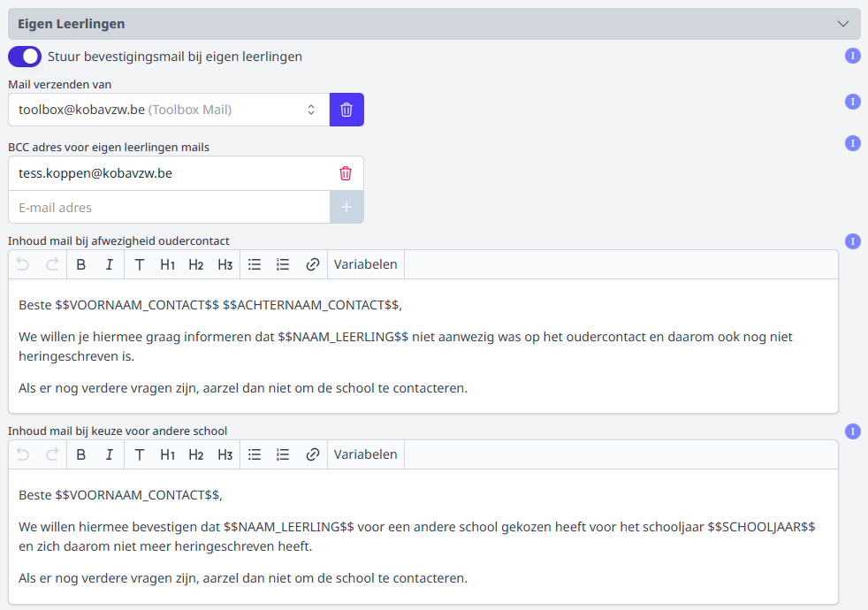This screenshot has height=610, width=868.
Task: Disable the bevestigingsmail bij eigen leerlingen switch
Action: tap(25, 57)
